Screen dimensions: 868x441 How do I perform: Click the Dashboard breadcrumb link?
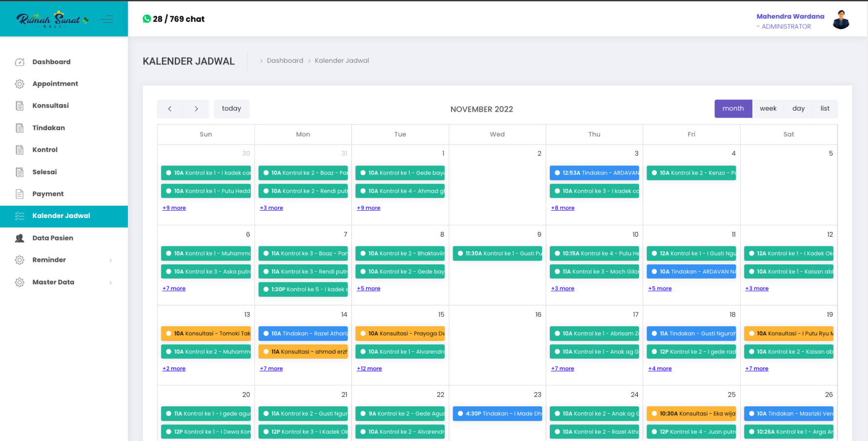285,60
